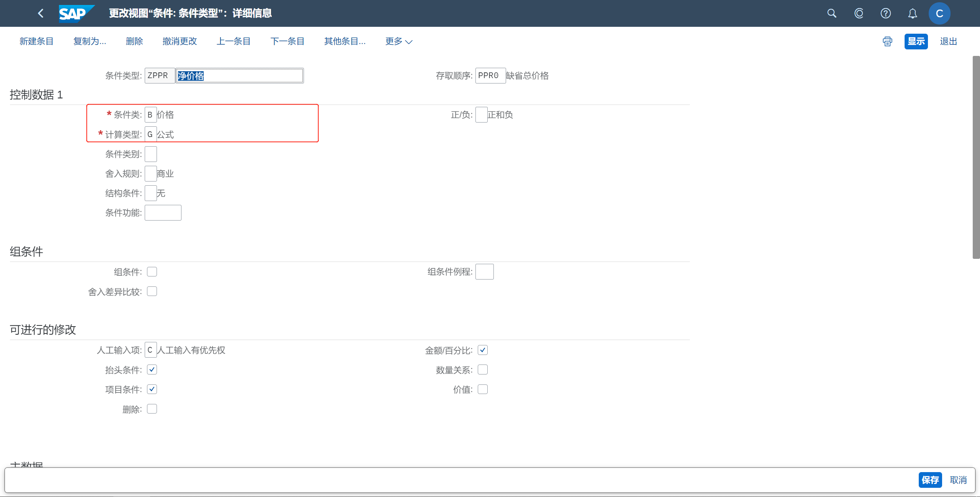Select 下一条目 toolbar item
This screenshot has height=497, width=980.
[x=287, y=41]
